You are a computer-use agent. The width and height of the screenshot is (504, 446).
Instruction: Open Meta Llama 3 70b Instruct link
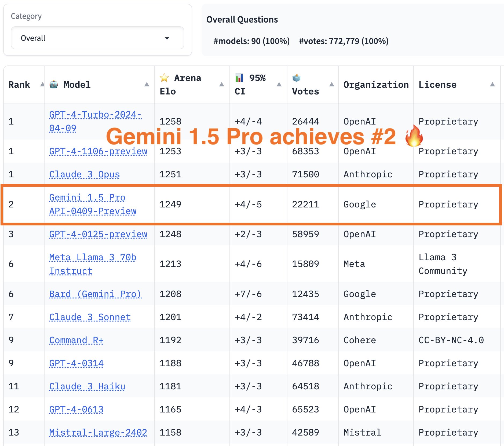[93, 264]
